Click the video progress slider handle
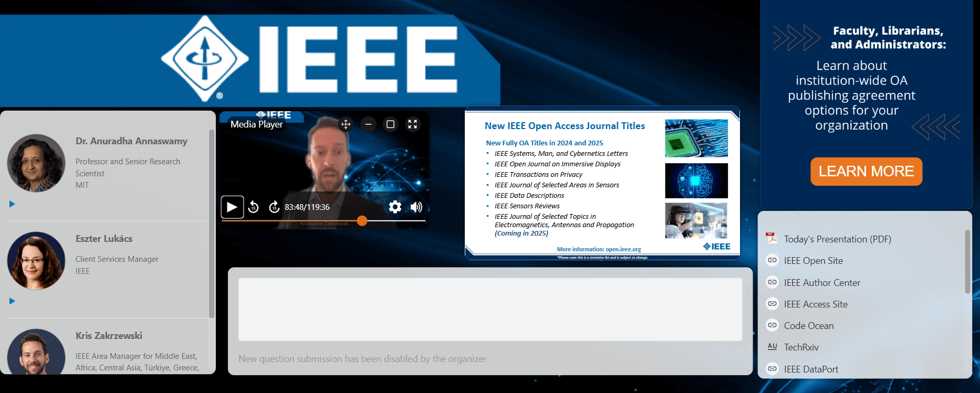980x393 pixels. tap(362, 221)
